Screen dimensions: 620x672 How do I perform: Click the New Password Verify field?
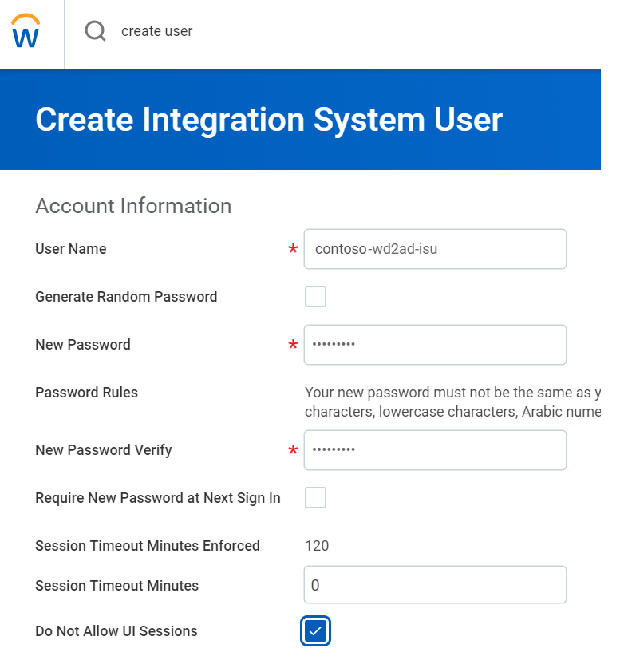pyautogui.click(x=435, y=450)
